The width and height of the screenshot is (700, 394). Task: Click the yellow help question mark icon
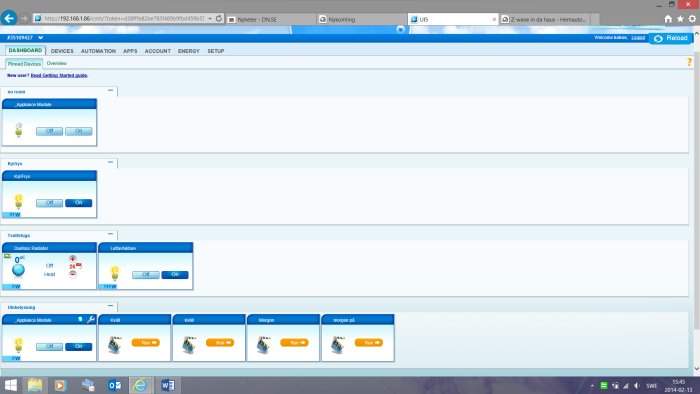pyautogui.click(x=689, y=62)
